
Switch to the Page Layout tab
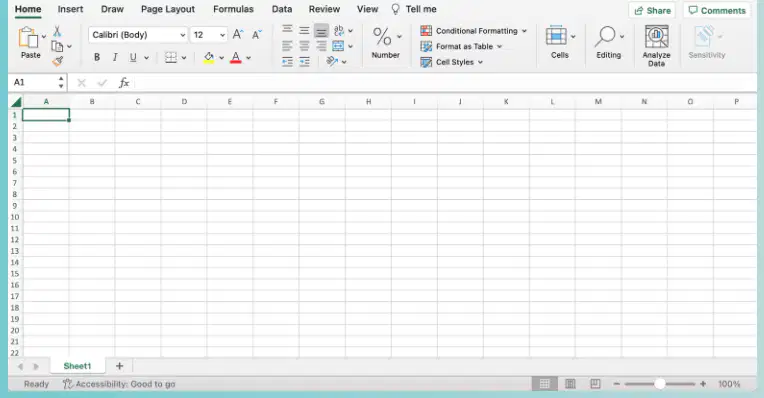[x=168, y=9]
